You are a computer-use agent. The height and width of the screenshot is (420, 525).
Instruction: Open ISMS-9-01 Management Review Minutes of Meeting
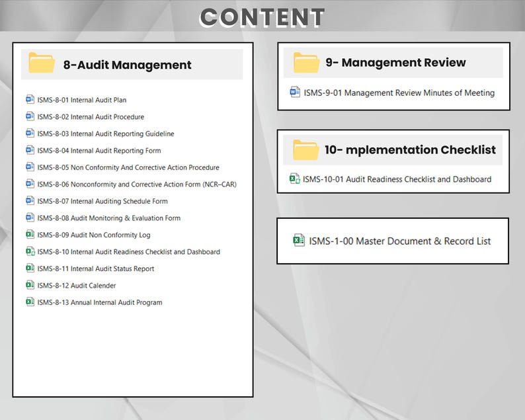(x=399, y=93)
